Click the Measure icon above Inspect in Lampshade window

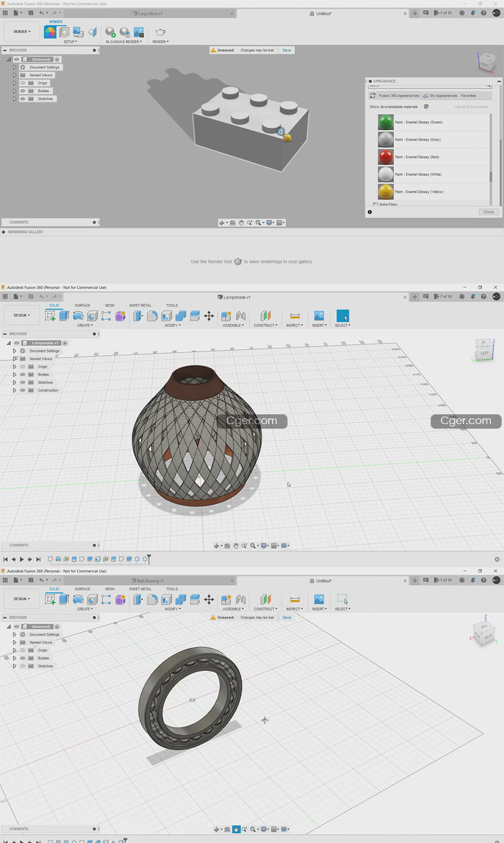pos(295,316)
